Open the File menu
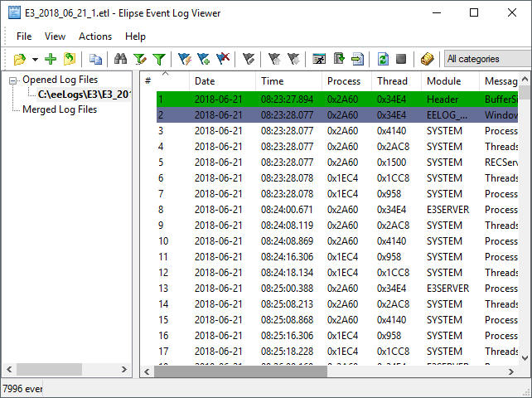Screen dimensions: 532x398 point(24,36)
